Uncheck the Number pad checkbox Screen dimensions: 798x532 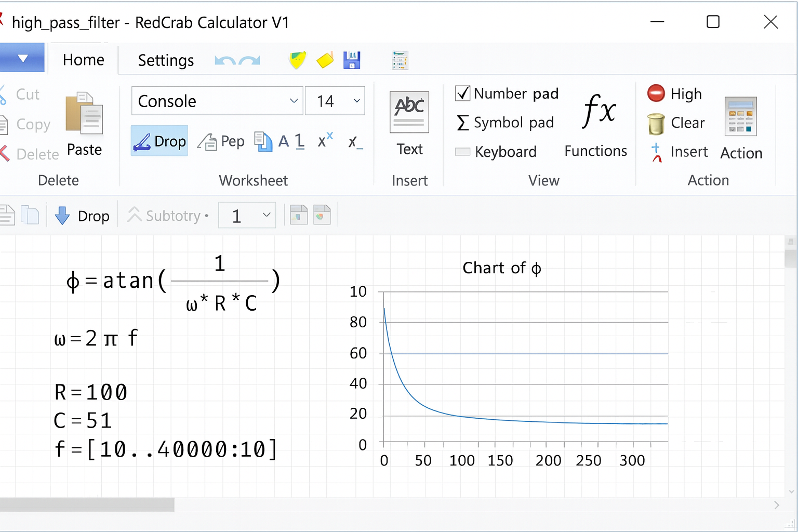(x=463, y=94)
